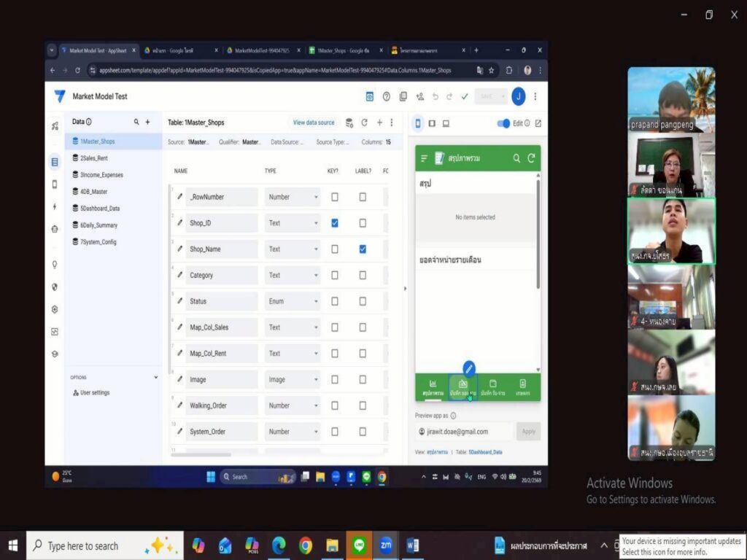Collapse the Options section chevron
Image resolution: width=747 pixels, height=560 pixels.
point(156,377)
